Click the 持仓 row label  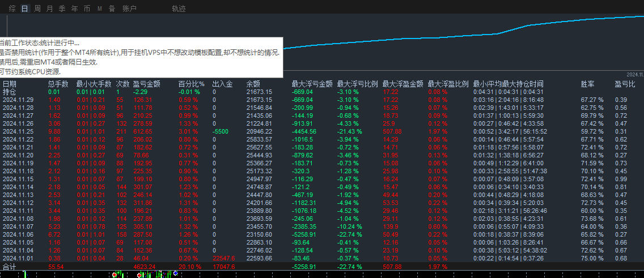tap(9, 92)
